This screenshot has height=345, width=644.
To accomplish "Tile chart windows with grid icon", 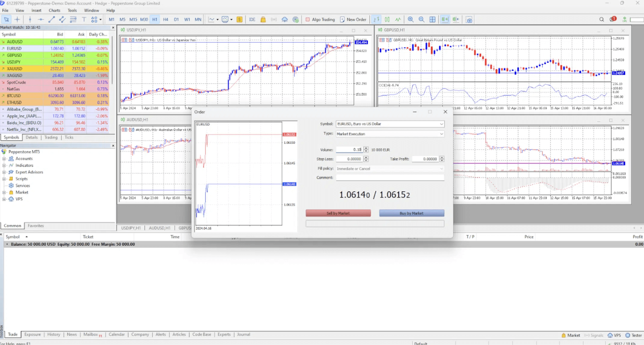I will click(x=432, y=19).
